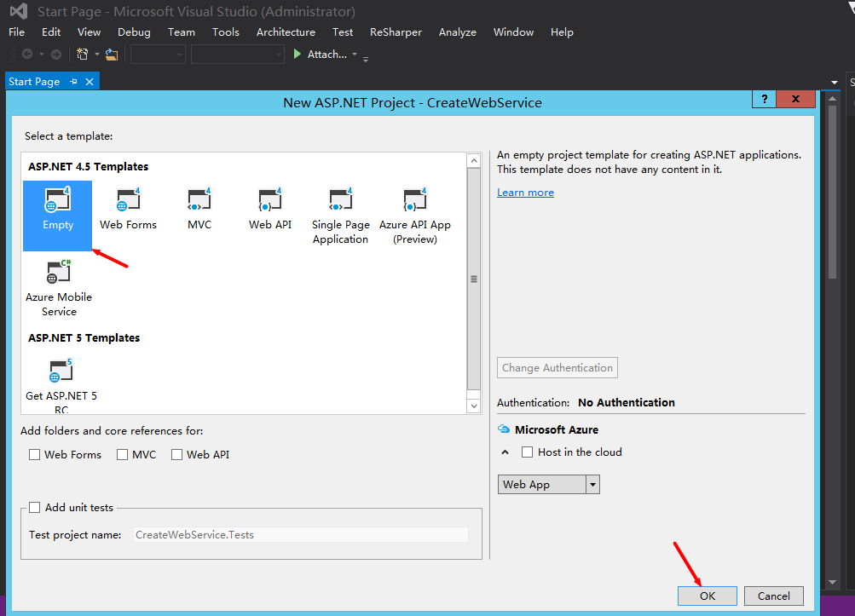Click the template list scroll down arrow
This screenshot has height=616, width=855.
coord(474,406)
